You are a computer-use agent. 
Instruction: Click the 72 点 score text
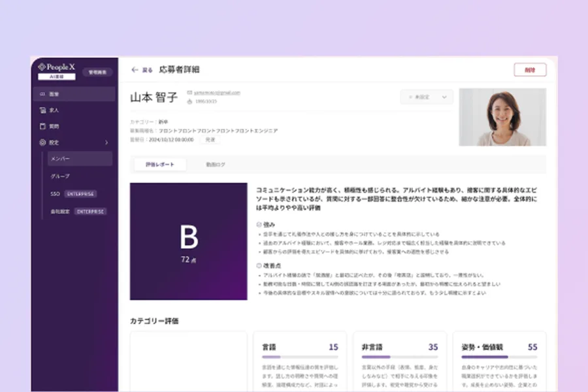pos(189,259)
